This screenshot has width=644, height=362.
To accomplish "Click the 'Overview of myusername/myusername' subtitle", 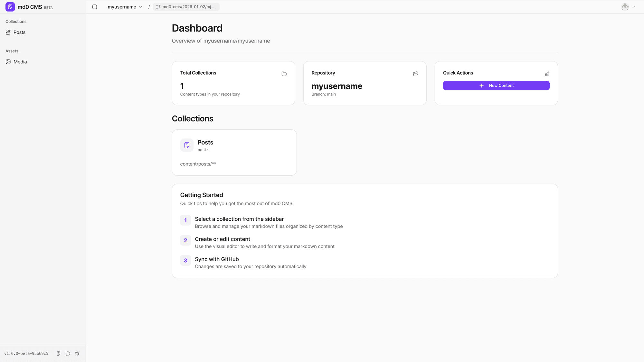I will [221, 41].
